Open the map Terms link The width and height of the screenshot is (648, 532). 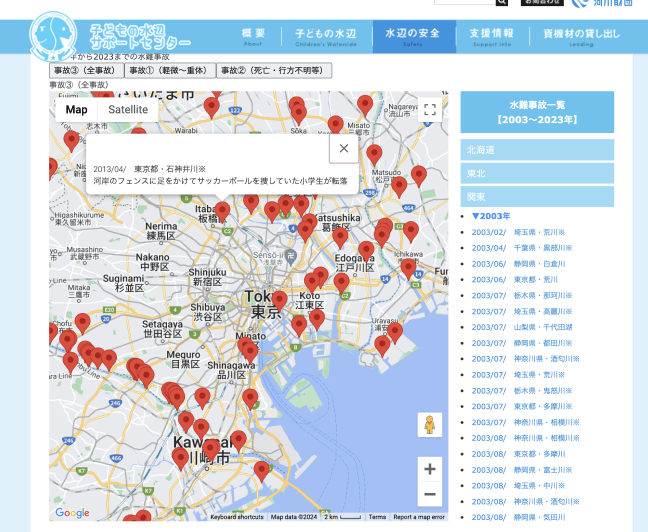377,517
